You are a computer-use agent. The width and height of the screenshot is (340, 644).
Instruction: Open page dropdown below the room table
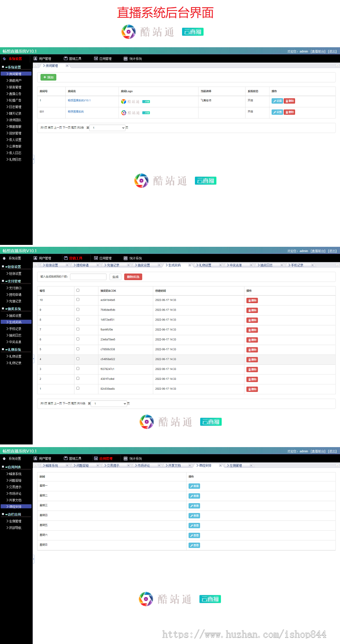point(108,128)
